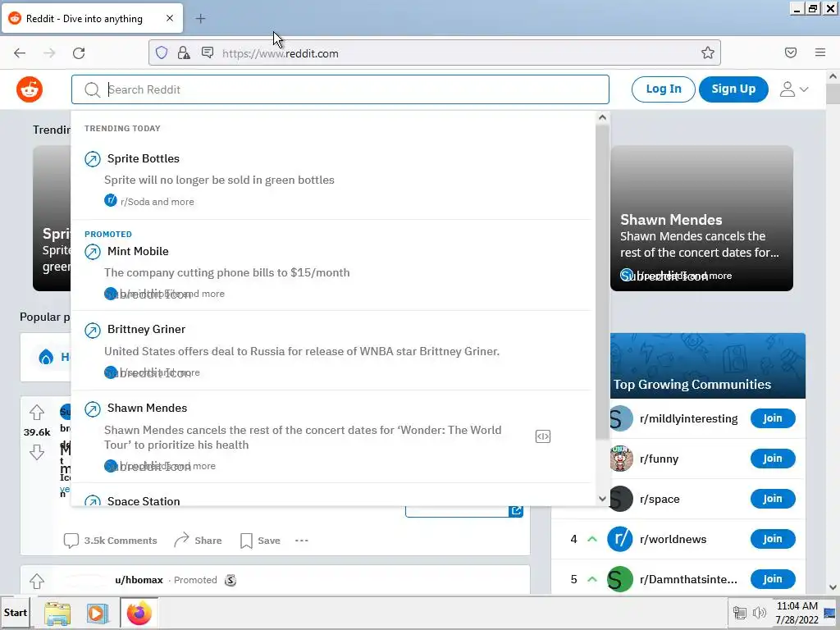The width and height of the screenshot is (840, 630).
Task: Open the u/hbomax user profile link
Action: tap(139, 580)
